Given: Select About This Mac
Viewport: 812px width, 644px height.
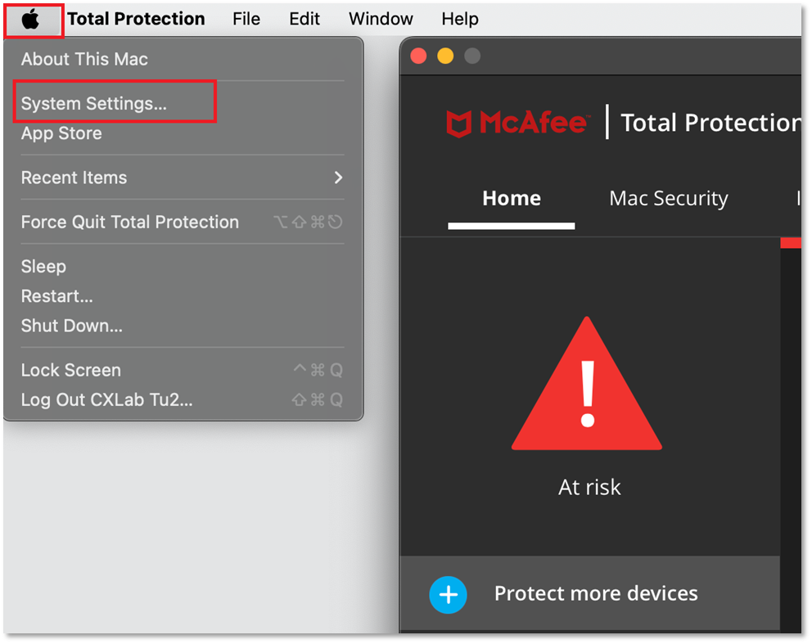Looking at the screenshot, I should [x=84, y=59].
